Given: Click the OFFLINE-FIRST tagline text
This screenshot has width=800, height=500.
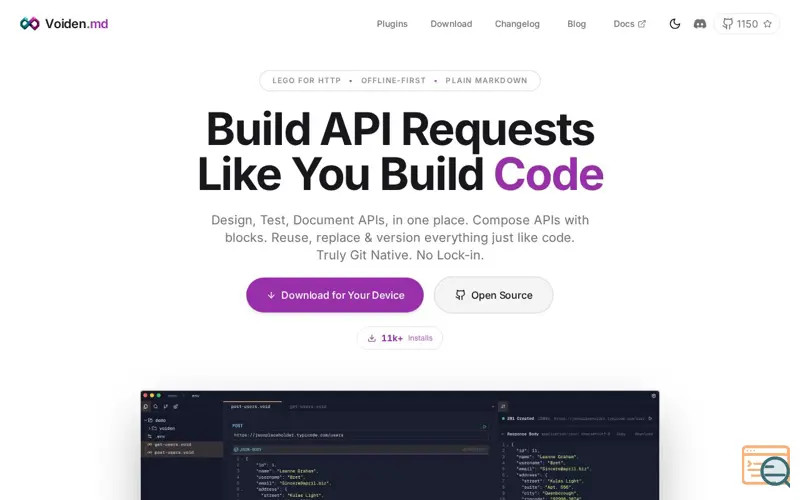Looking at the screenshot, I should [x=393, y=81].
